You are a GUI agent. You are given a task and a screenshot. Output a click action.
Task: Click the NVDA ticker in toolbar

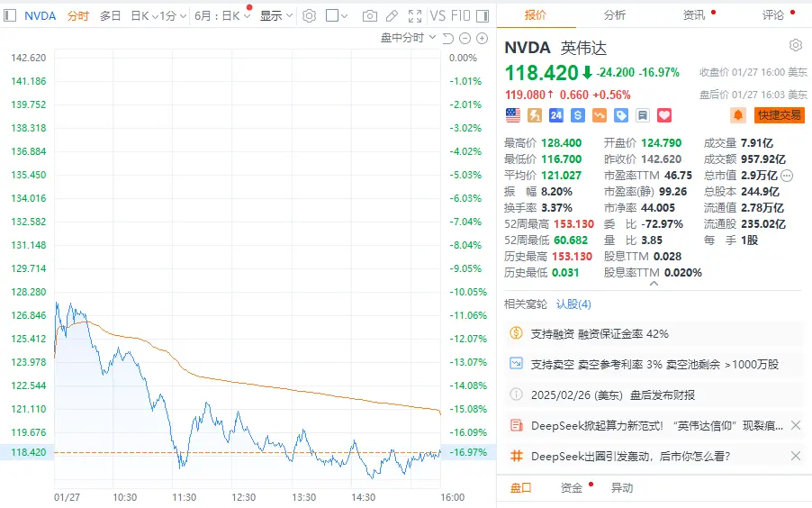click(40, 16)
